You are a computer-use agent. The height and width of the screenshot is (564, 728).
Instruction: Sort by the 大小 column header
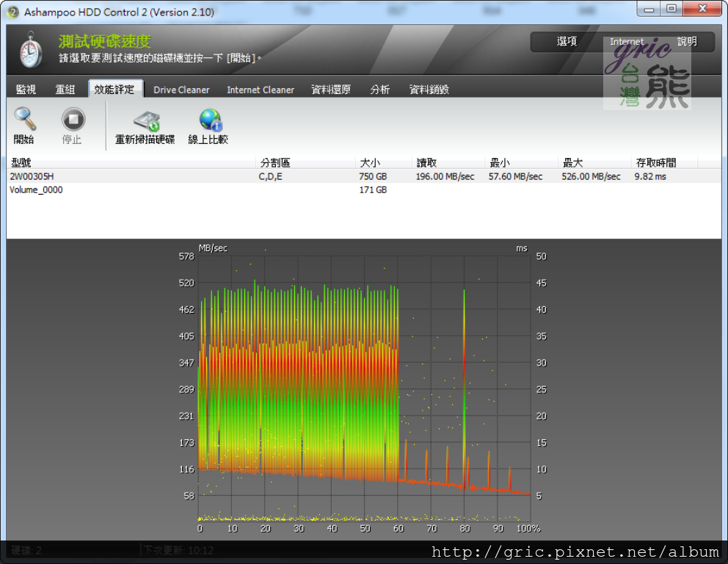point(384,162)
